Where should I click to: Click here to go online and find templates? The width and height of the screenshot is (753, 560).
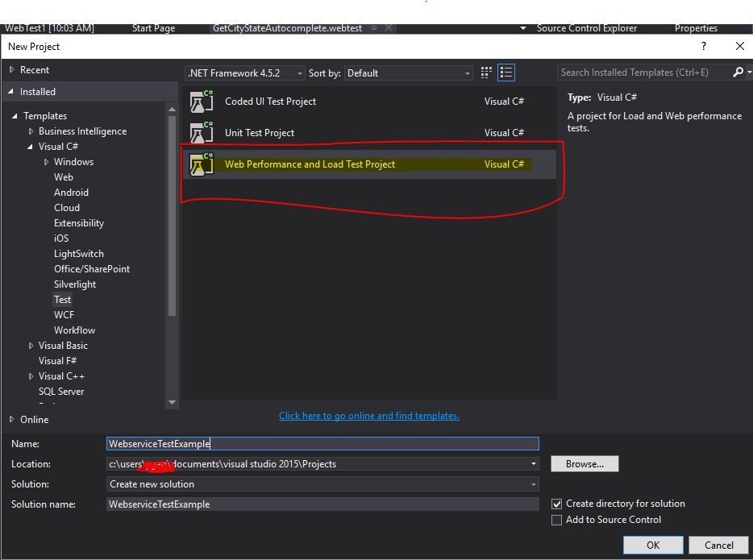point(368,415)
